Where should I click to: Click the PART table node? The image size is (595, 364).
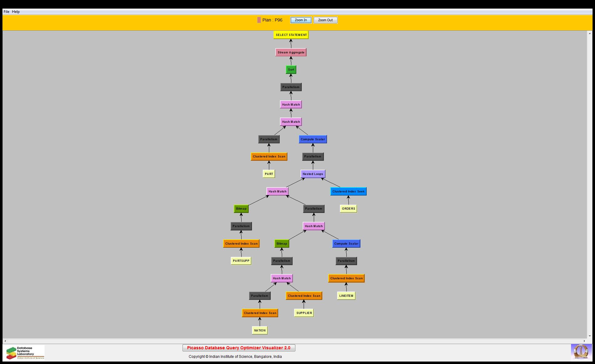269,174
